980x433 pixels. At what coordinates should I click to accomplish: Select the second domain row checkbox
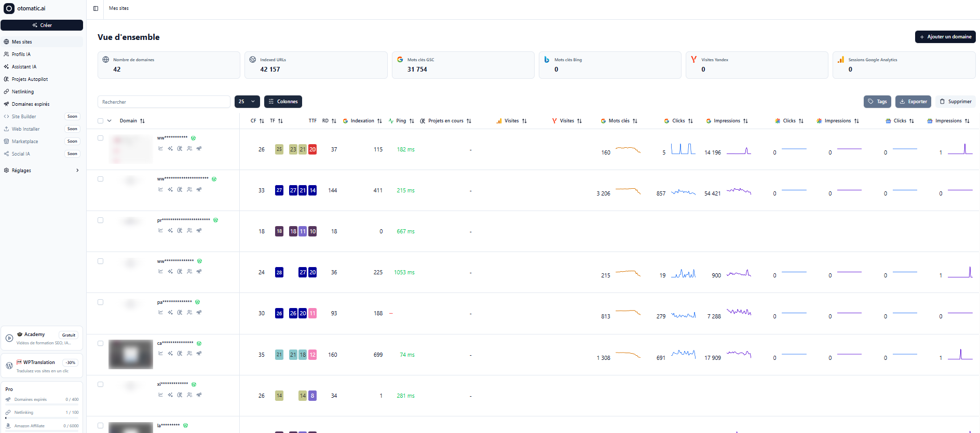click(101, 179)
